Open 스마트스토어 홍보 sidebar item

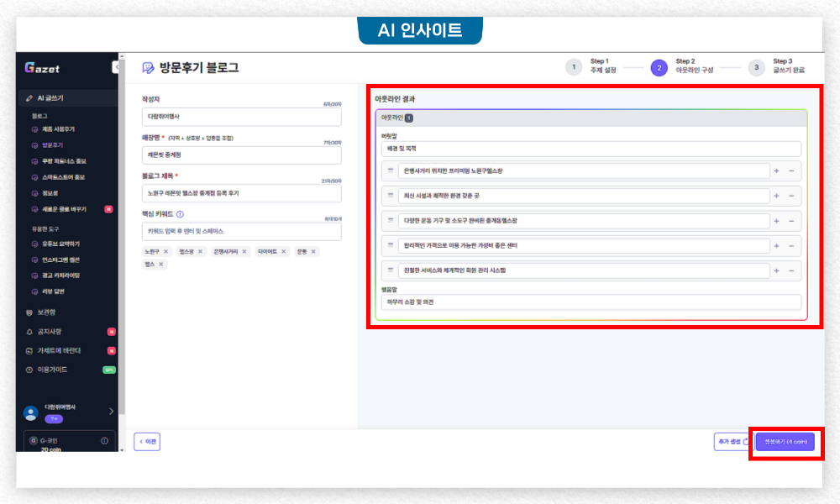coord(63,177)
